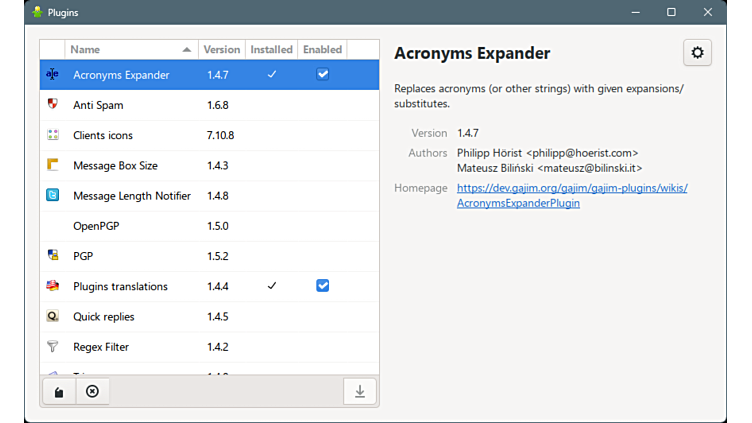Screen dimensions: 752x423
Task: Select the Regex Filter funnel icon
Action: (x=53, y=347)
